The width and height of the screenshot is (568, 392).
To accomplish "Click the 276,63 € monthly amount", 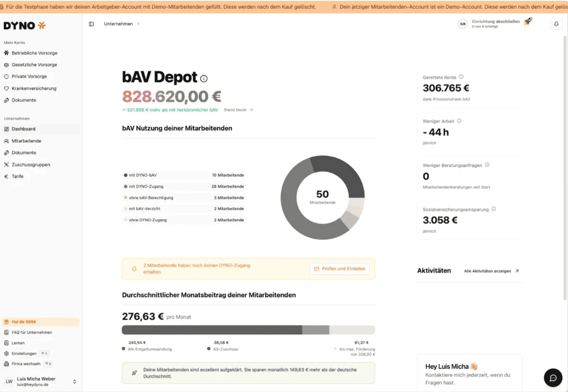I will tap(143, 316).
